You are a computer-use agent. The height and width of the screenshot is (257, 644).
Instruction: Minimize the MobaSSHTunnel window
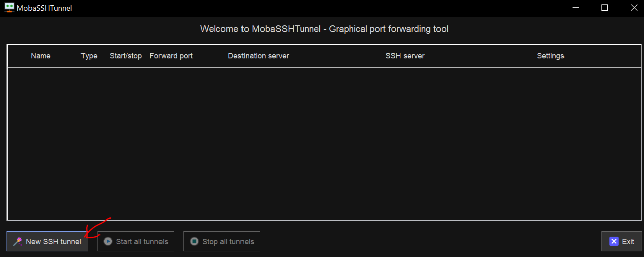[577, 8]
